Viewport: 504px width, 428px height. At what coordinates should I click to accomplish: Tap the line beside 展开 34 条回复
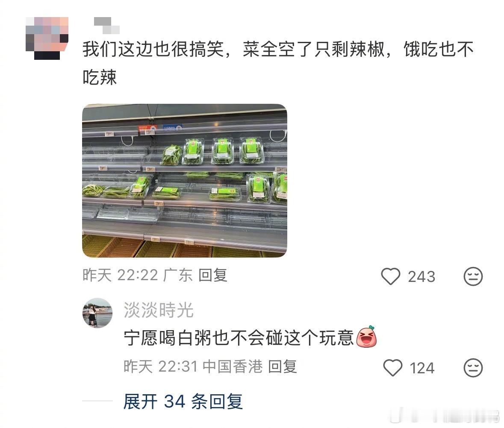(97, 401)
